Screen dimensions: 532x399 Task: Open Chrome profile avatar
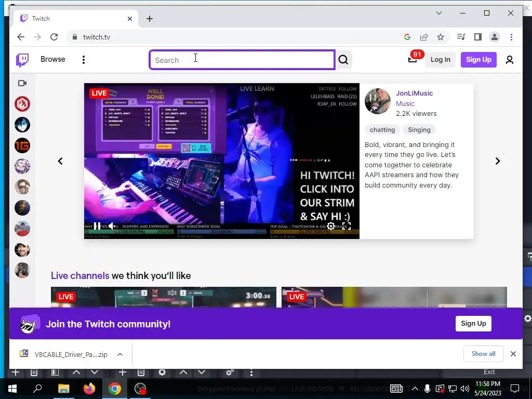point(495,37)
